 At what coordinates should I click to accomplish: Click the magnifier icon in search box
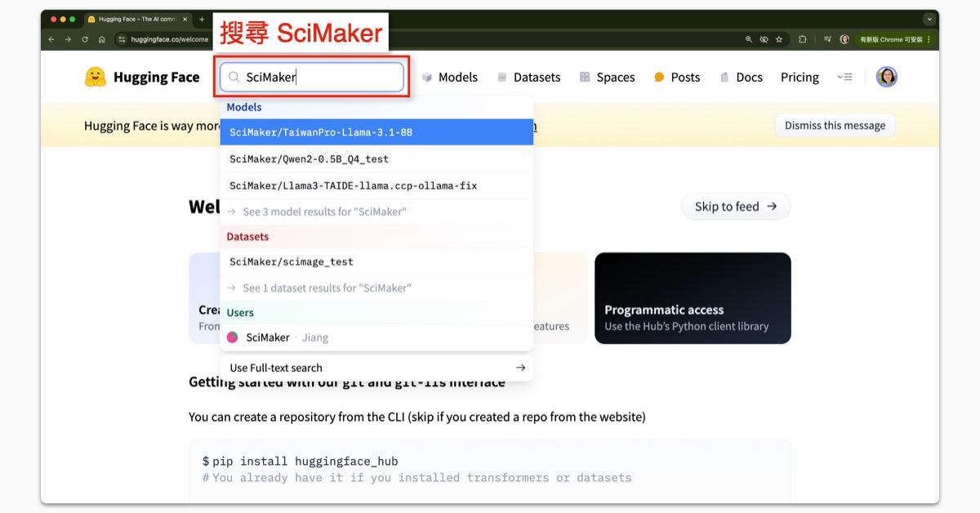pyautogui.click(x=234, y=77)
